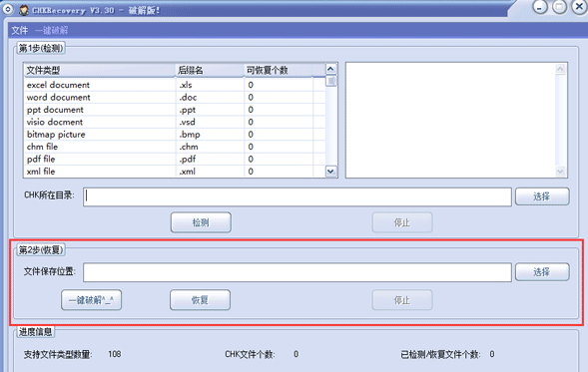Click the 恢复 button
The image size is (588, 372).
pyautogui.click(x=200, y=300)
